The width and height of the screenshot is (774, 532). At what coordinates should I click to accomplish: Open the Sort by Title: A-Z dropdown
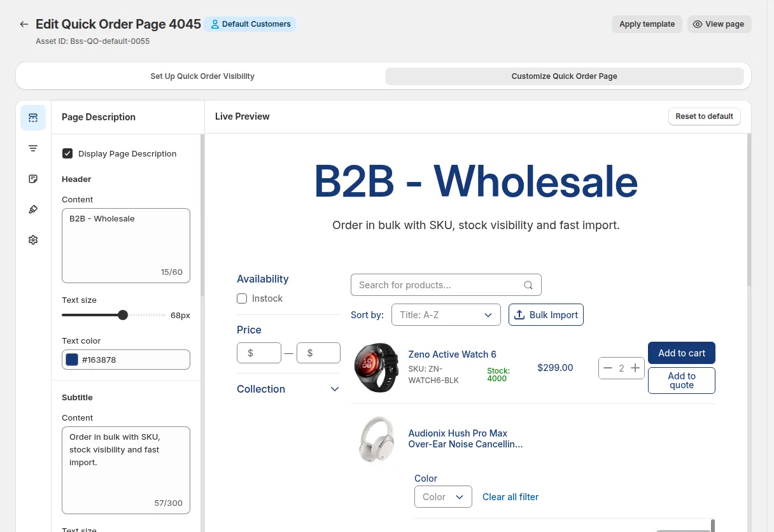tap(446, 315)
